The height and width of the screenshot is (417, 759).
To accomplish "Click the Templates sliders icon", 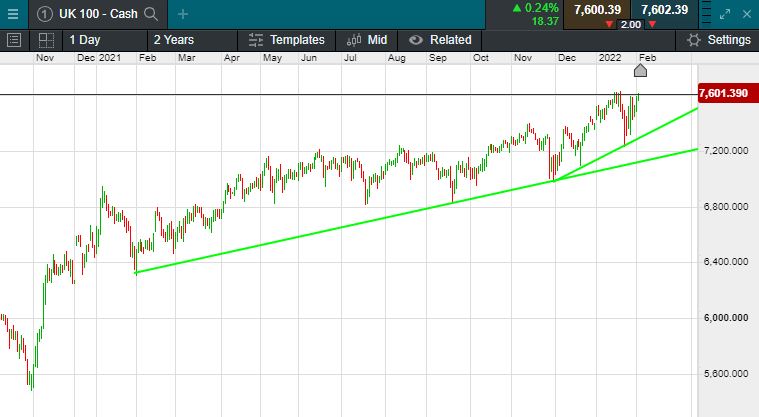I will tap(256, 40).
